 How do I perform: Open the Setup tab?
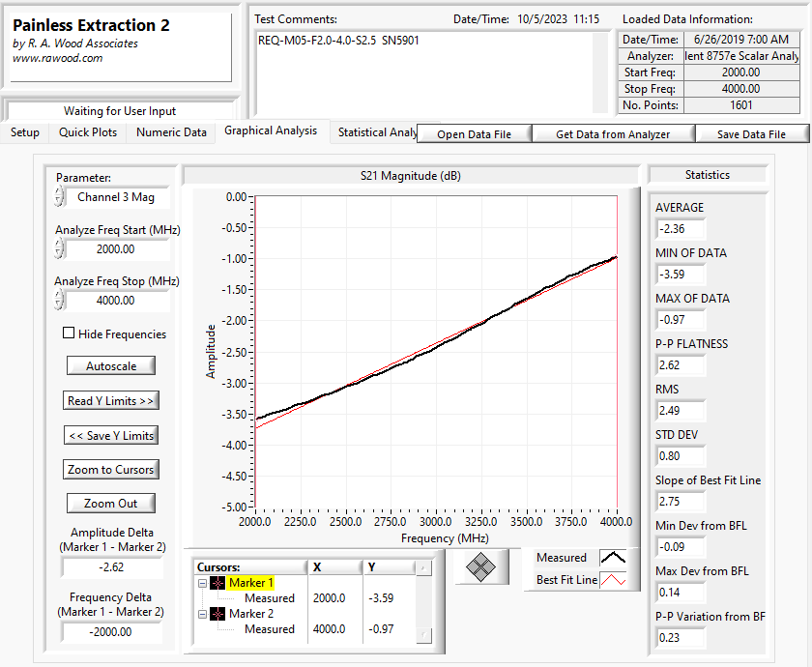pyautogui.click(x=25, y=132)
